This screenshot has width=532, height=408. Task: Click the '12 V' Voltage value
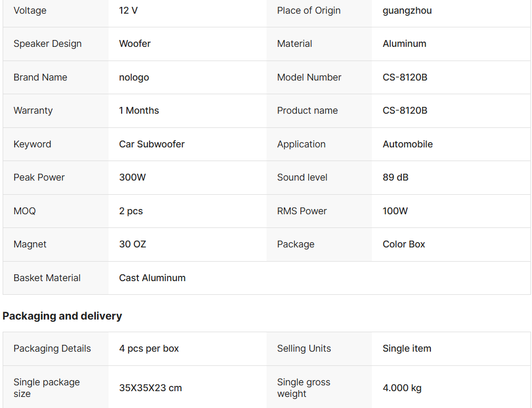pos(129,11)
